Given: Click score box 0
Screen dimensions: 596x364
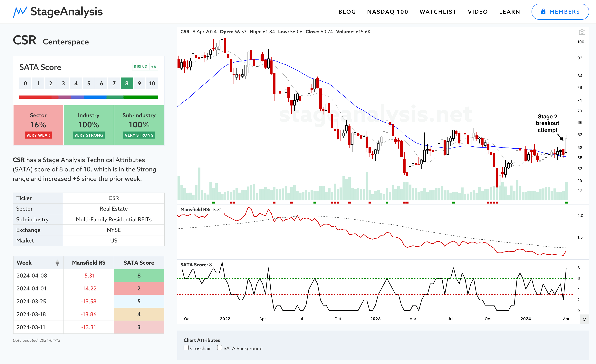Looking at the screenshot, I should pyautogui.click(x=25, y=83).
